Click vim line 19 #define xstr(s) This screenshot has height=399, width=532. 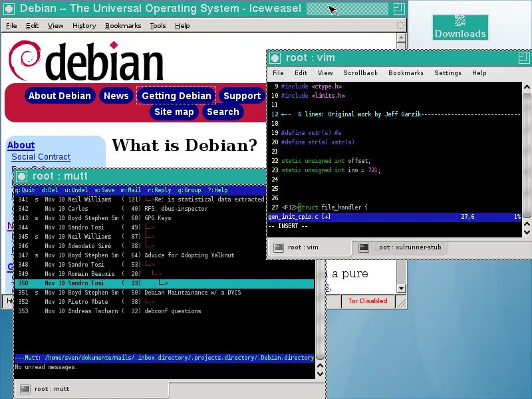click(311, 133)
